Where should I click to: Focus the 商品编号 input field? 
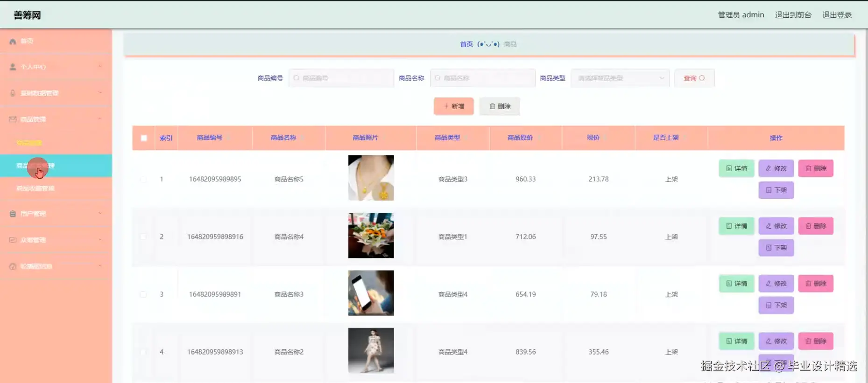(341, 78)
